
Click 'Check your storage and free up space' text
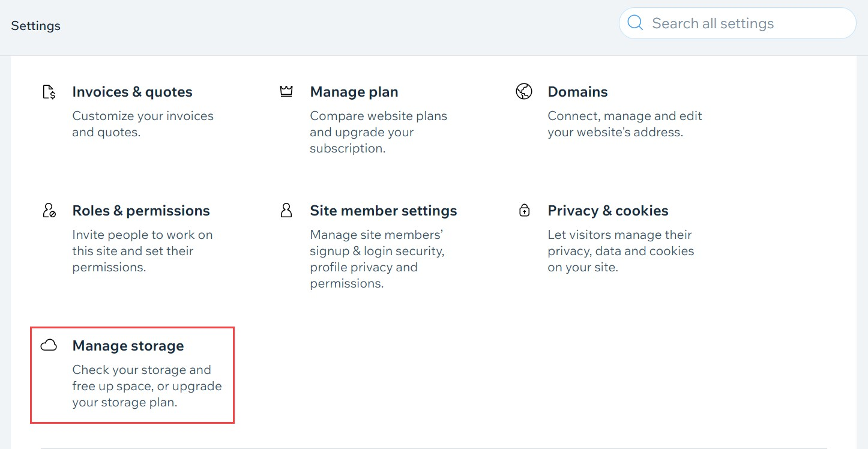point(147,386)
